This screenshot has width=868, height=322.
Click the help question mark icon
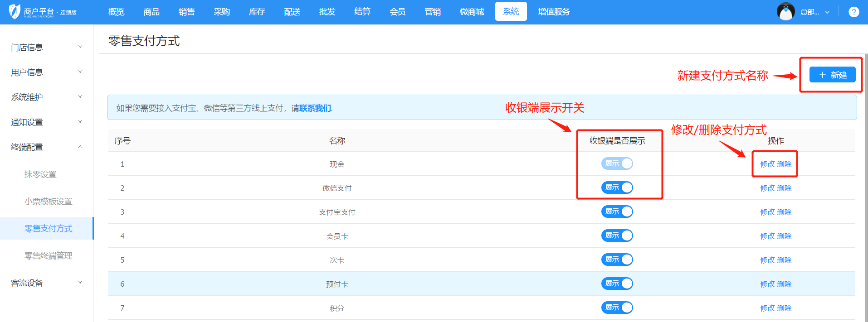tap(853, 12)
